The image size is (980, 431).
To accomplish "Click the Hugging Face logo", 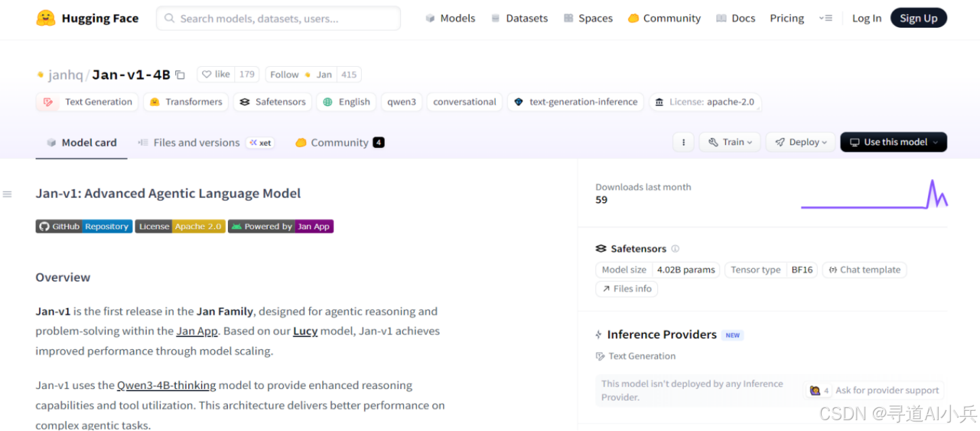I will [x=87, y=18].
